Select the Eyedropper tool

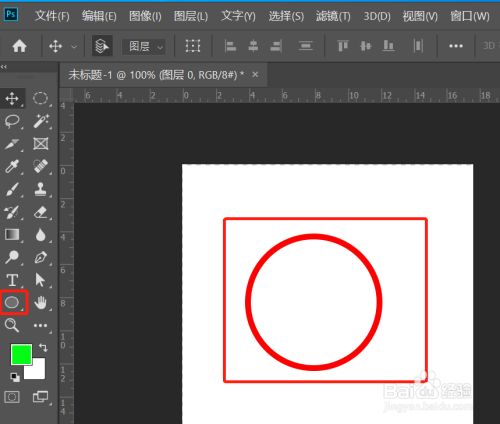(12, 166)
